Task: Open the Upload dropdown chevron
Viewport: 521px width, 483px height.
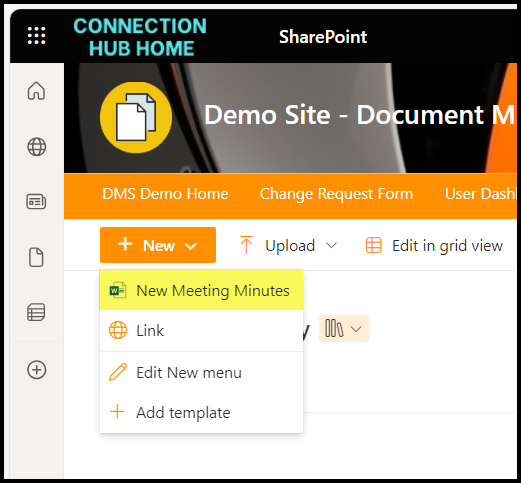Action: pos(331,246)
